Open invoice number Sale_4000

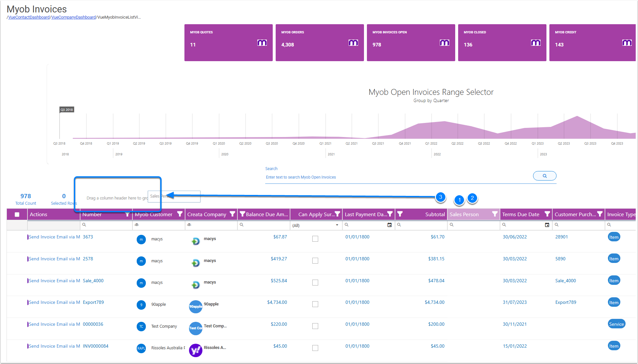coord(93,281)
